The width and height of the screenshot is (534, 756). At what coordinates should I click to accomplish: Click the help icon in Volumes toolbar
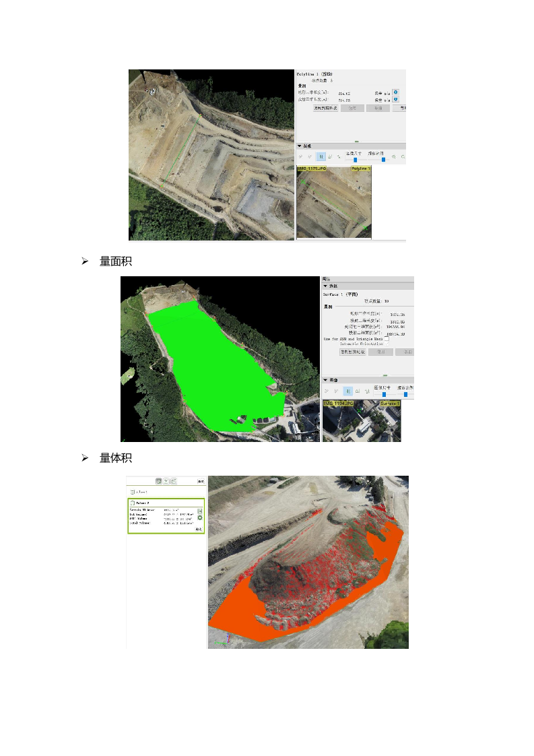(x=166, y=481)
